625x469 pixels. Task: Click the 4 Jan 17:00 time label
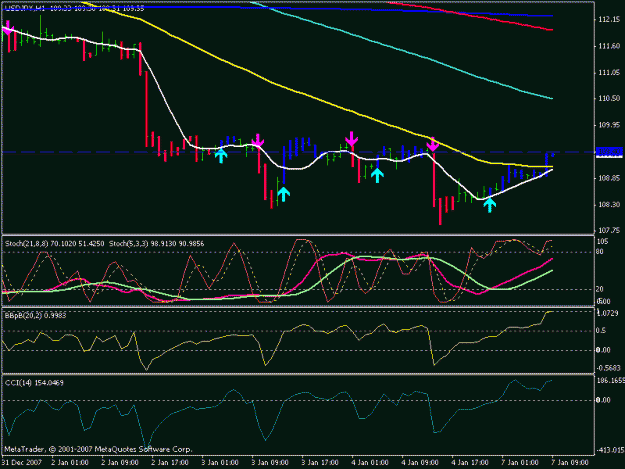[x=470, y=463]
